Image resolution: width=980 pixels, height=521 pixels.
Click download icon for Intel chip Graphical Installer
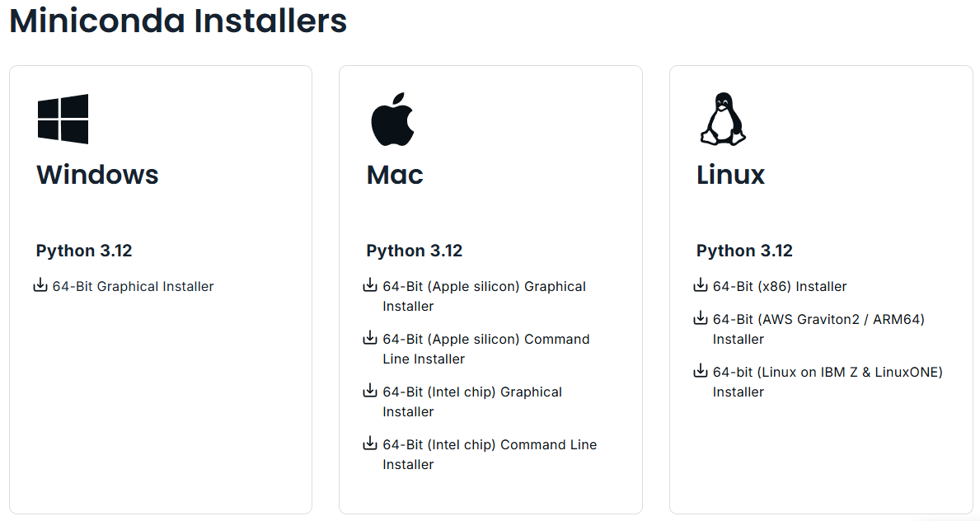tap(370, 392)
